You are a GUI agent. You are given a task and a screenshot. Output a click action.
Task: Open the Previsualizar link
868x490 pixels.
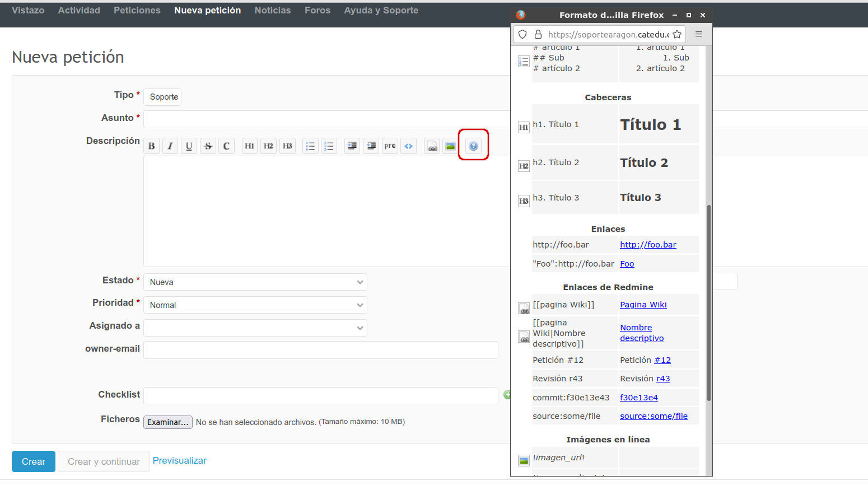180,460
